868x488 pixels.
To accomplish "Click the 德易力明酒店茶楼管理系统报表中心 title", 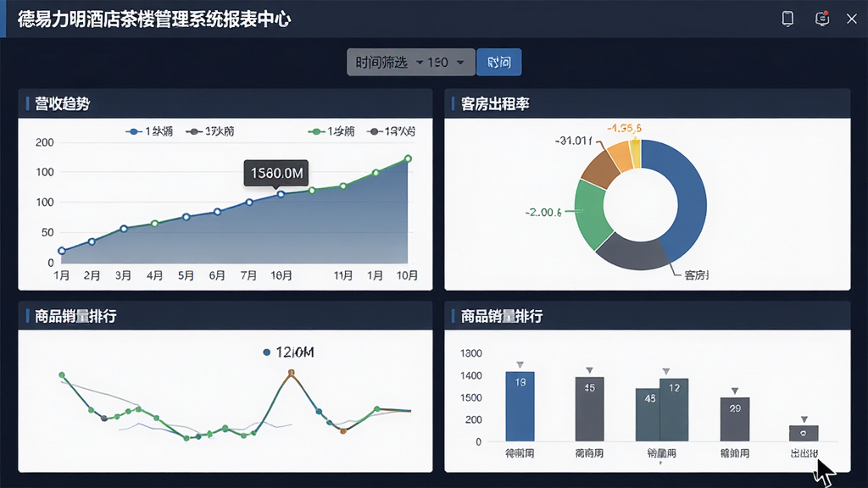I will [x=154, y=19].
